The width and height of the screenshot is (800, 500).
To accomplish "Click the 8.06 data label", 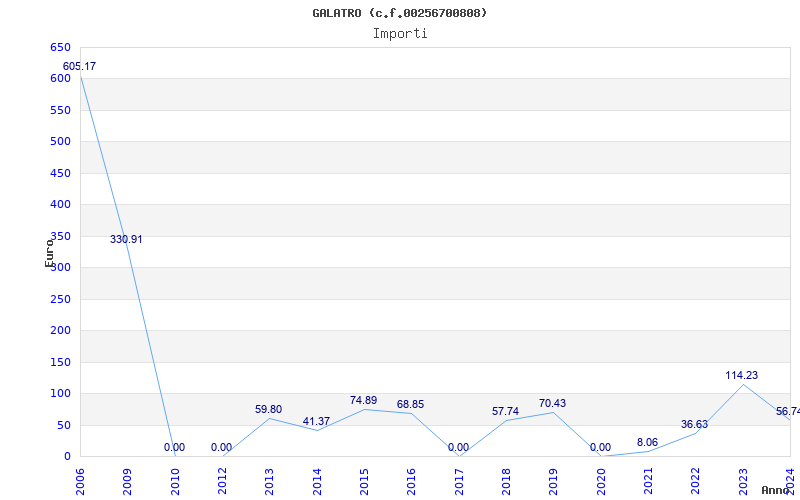I will [x=647, y=442].
